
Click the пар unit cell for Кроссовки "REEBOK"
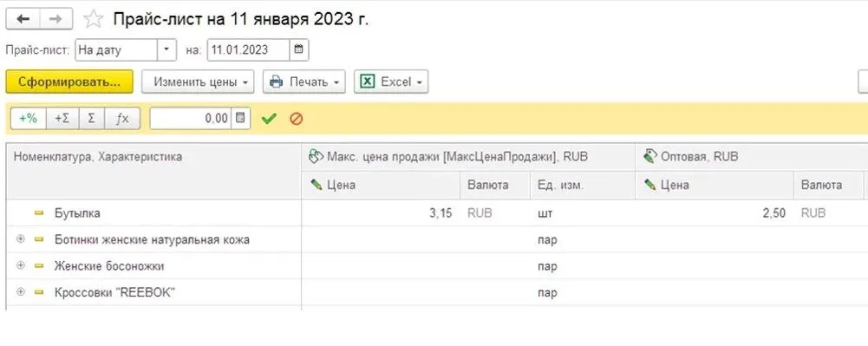583,293
